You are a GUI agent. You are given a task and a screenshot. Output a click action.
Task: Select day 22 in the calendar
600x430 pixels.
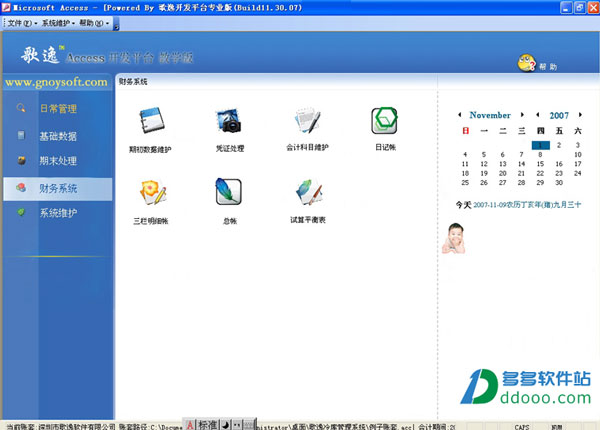[540, 173]
